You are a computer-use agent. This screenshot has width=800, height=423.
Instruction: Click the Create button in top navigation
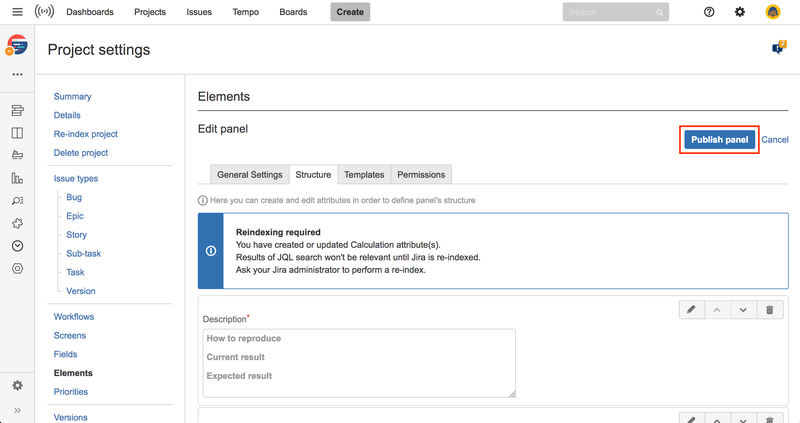pos(350,12)
